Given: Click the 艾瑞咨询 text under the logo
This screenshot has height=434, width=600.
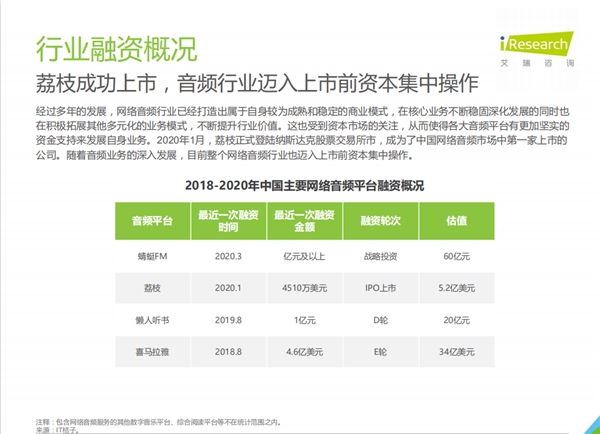Looking at the screenshot, I should (x=538, y=63).
